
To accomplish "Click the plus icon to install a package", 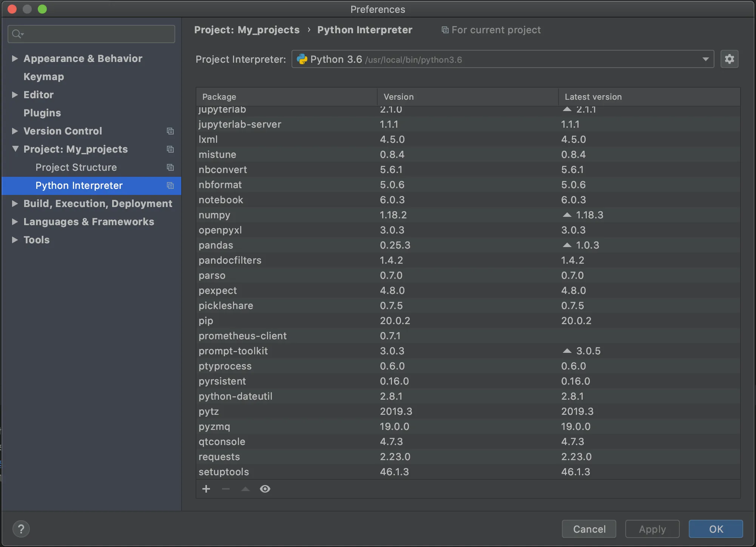I will (x=206, y=489).
